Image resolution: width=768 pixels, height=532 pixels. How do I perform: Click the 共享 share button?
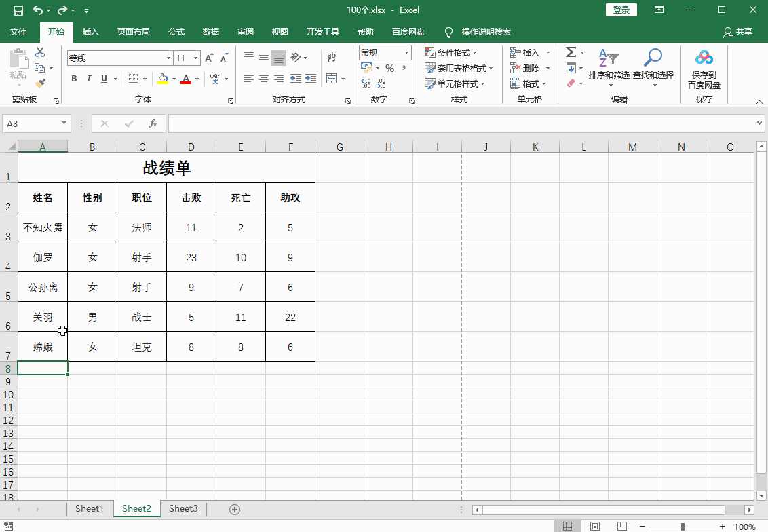tap(737, 32)
